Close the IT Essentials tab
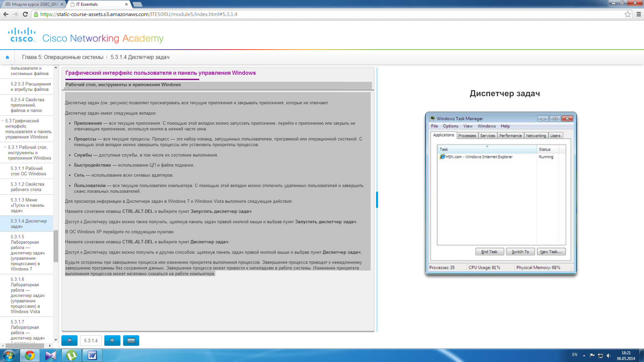Image resolution: width=644 pixels, height=362 pixels. [x=126, y=4]
